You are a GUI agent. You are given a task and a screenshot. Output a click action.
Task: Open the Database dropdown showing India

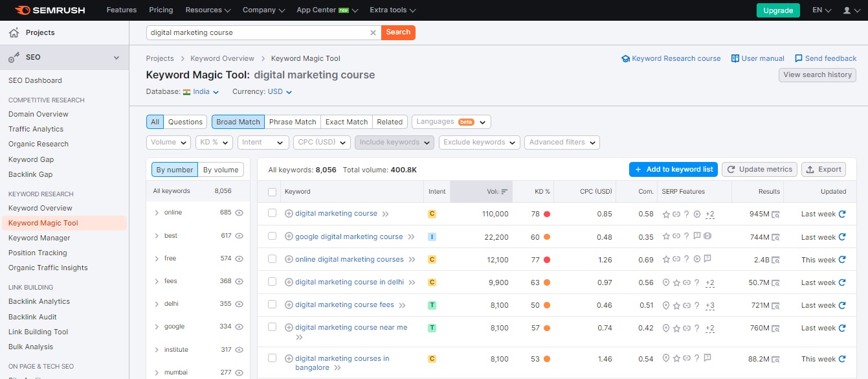[x=203, y=91]
